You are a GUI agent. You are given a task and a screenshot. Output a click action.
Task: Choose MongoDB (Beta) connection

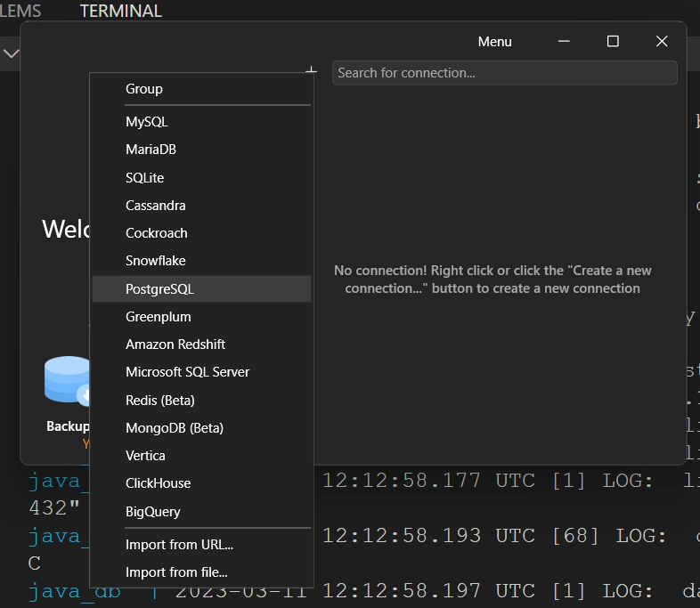(201, 428)
